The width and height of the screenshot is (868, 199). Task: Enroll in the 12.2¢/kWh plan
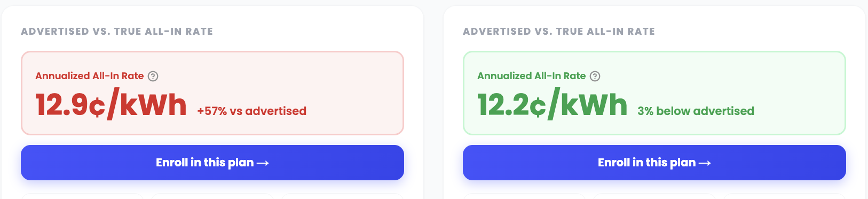coord(654,163)
